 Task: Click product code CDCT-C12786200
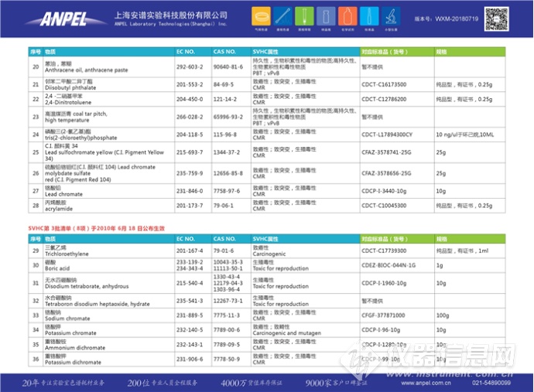[384, 99]
